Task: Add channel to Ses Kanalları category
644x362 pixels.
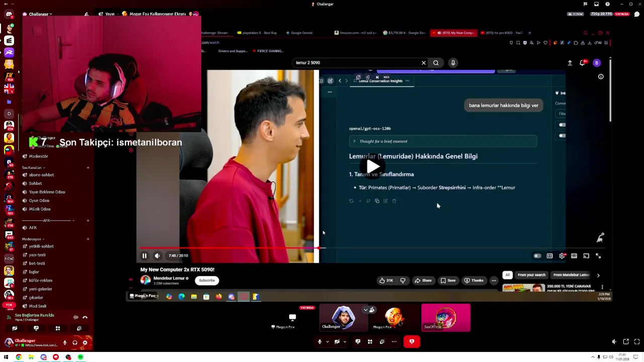Action: [88, 167]
